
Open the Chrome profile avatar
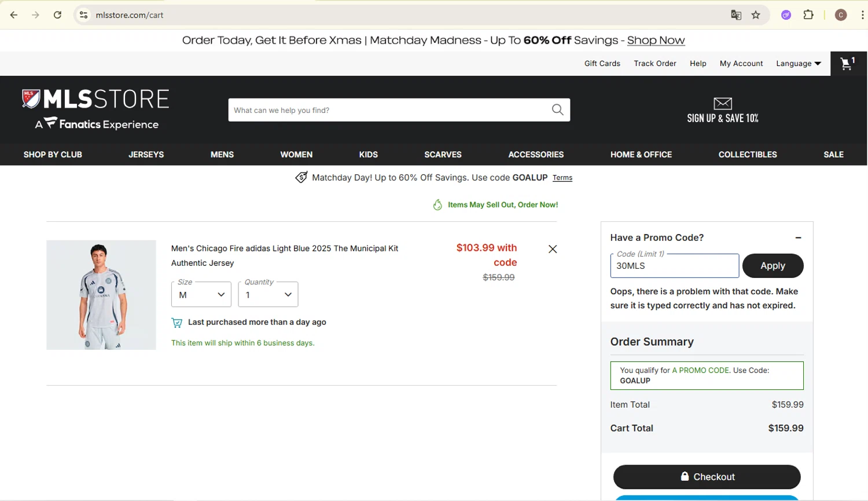pos(841,15)
